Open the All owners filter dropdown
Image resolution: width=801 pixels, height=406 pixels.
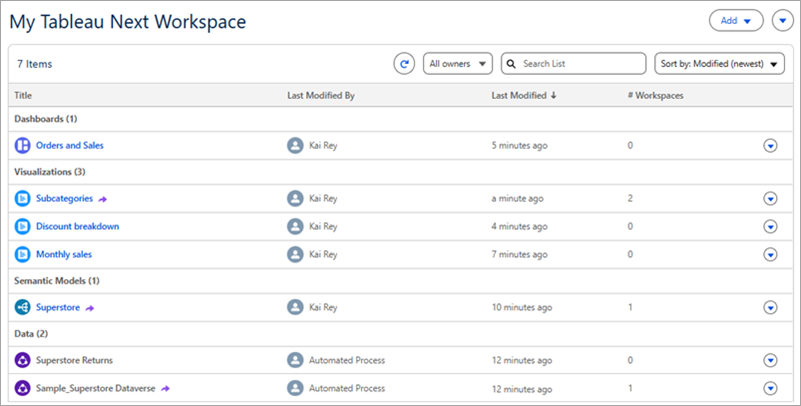457,64
